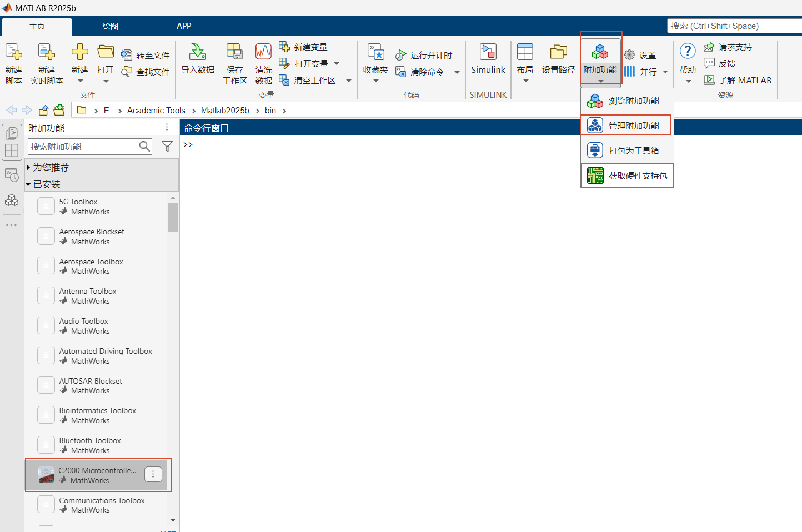The image size is (802, 532).
Task: Go up one folder level
Action: pos(43,110)
